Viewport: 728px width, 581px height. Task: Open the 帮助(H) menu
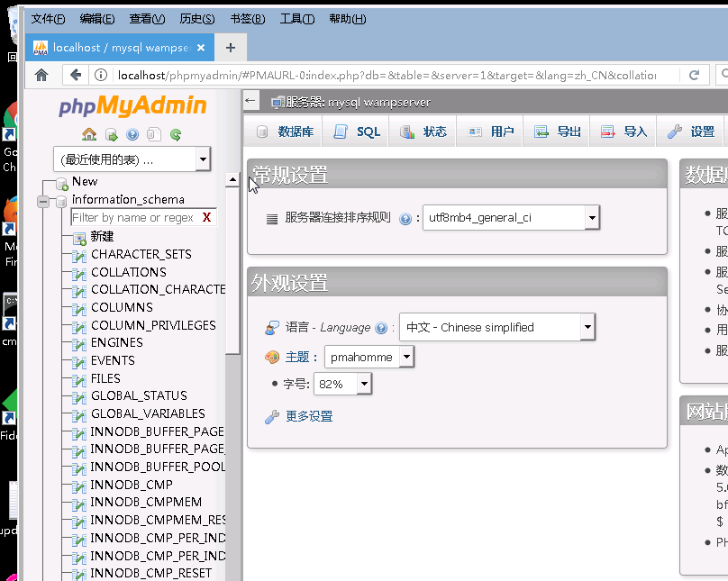pos(347,19)
